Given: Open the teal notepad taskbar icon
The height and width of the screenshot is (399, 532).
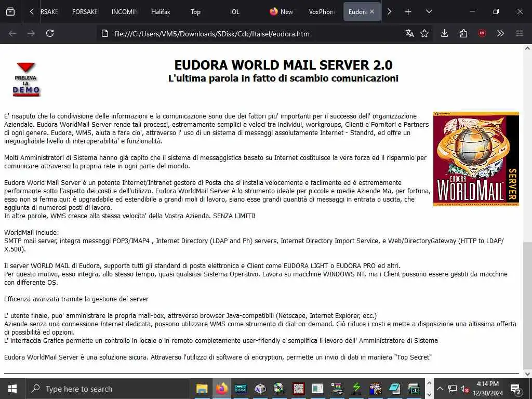Looking at the screenshot, I should [x=395, y=389].
